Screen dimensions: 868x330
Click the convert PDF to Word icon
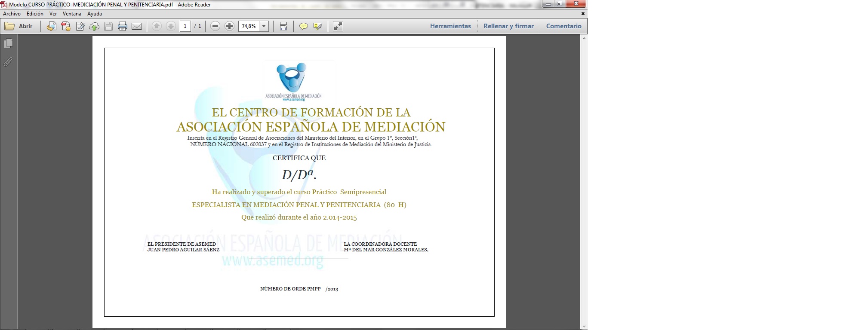[52, 26]
